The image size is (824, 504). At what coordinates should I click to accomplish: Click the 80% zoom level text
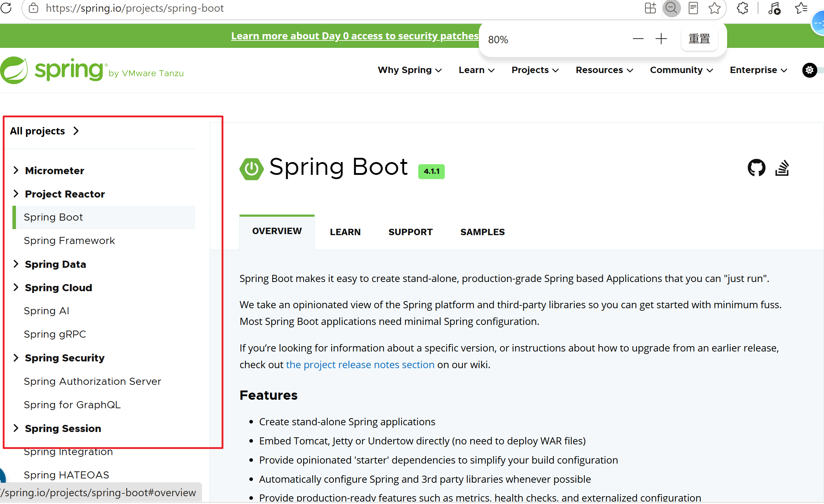coord(498,39)
